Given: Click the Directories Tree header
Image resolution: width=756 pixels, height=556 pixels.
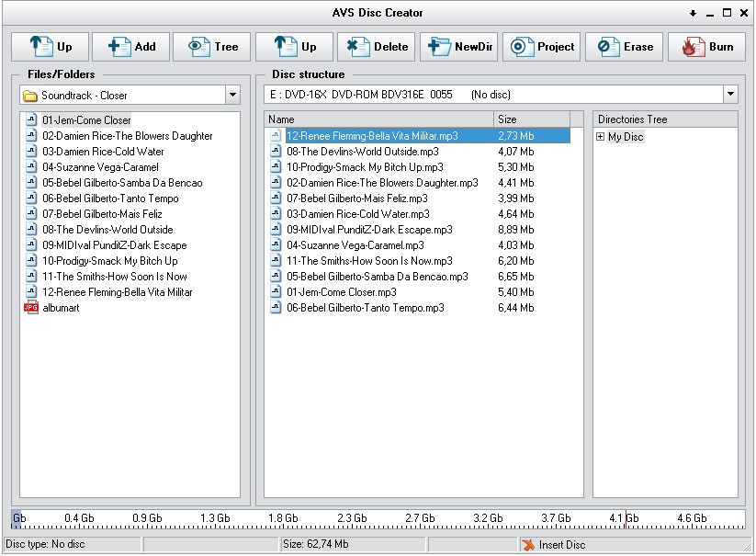Looking at the screenshot, I should tap(665, 119).
